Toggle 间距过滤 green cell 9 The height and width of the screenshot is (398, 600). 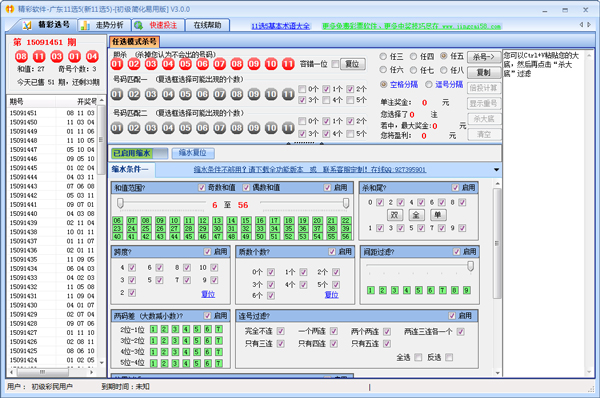coord(466,290)
